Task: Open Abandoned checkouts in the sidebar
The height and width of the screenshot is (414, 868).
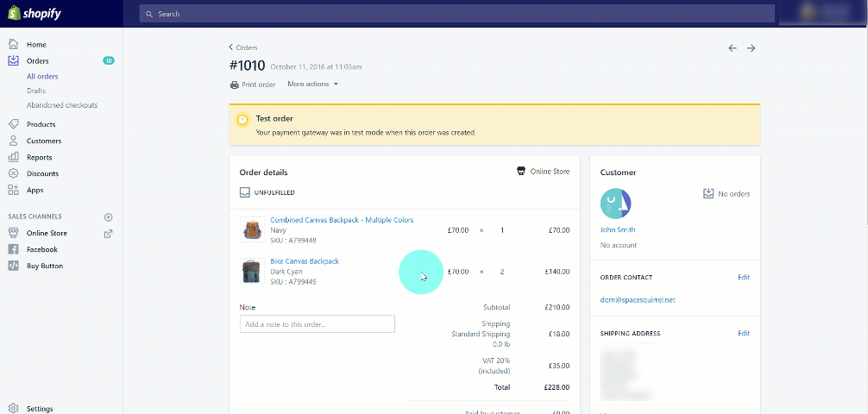Action: click(x=62, y=105)
